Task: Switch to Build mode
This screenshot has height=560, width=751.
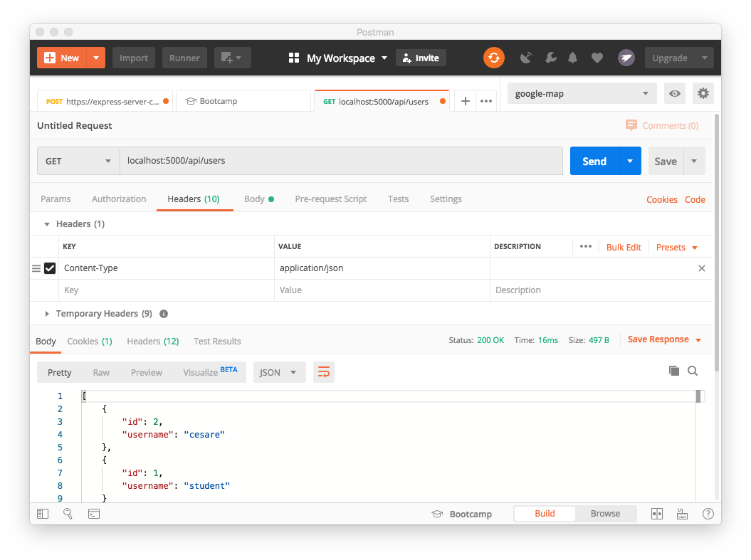Action: 544,513
